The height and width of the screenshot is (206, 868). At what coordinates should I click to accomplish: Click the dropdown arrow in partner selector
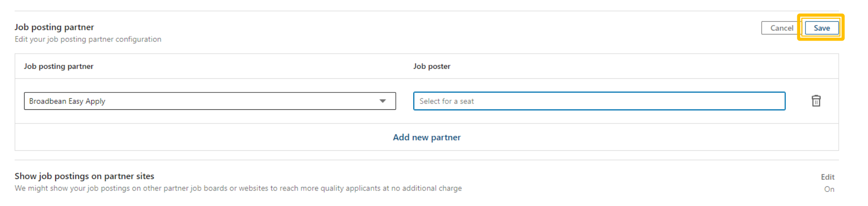click(383, 101)
